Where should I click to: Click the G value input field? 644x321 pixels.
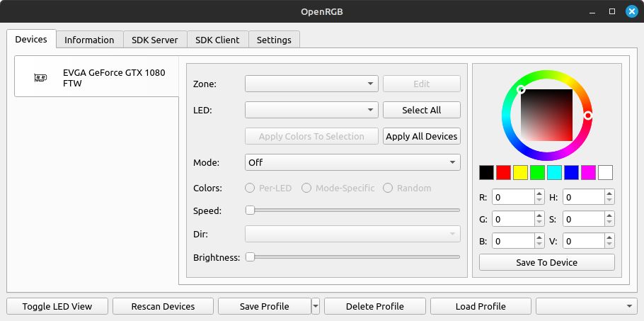point(513,220)
